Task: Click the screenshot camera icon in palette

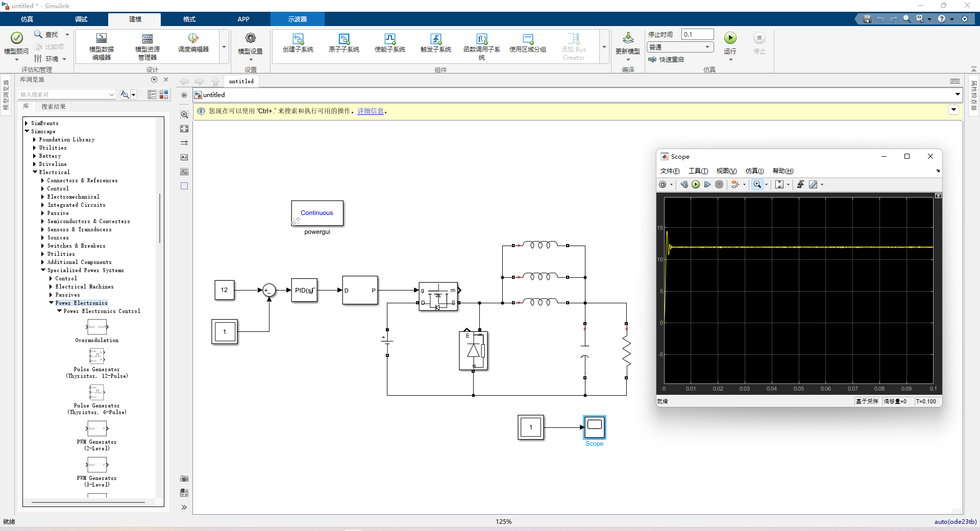Action: click(x=184, y=478)
